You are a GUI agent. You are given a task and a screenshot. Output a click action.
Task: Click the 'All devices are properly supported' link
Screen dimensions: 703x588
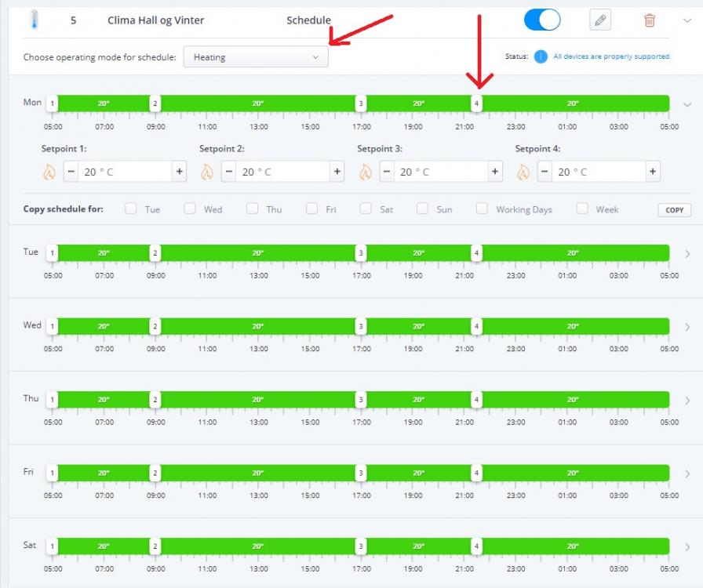(x=611, y=56)
